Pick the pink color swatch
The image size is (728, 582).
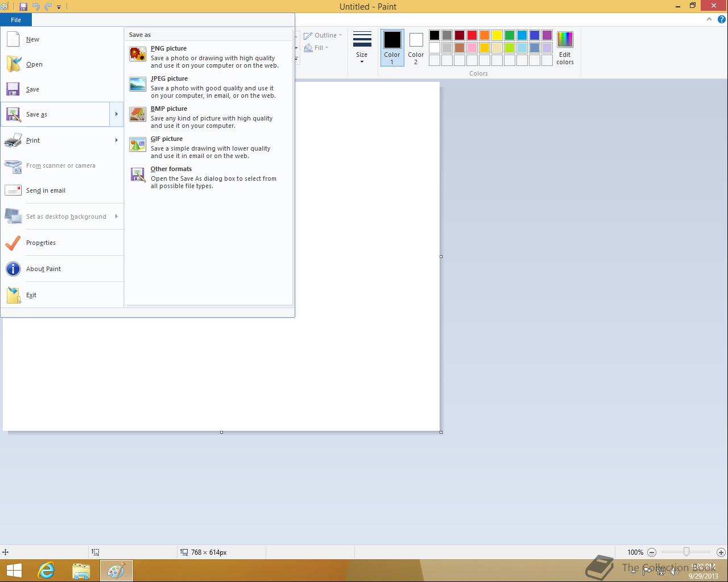(x=472, y=48)
